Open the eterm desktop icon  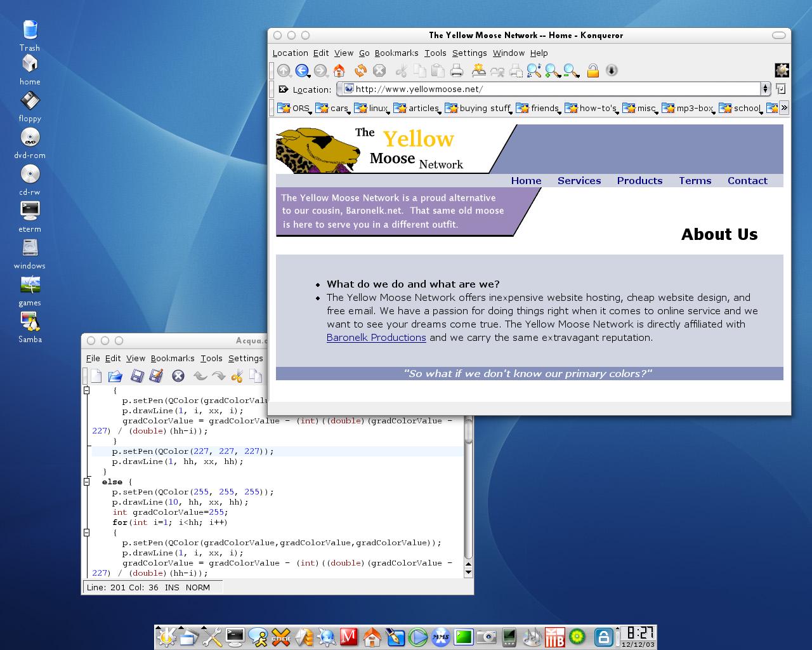point(30,216)
